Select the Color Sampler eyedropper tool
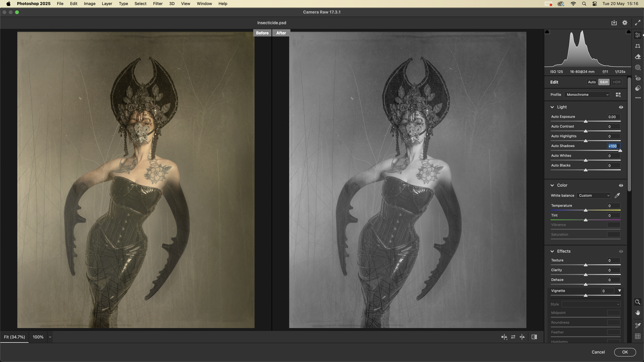This screenshot has width=644, height=362. pos(638,325)
